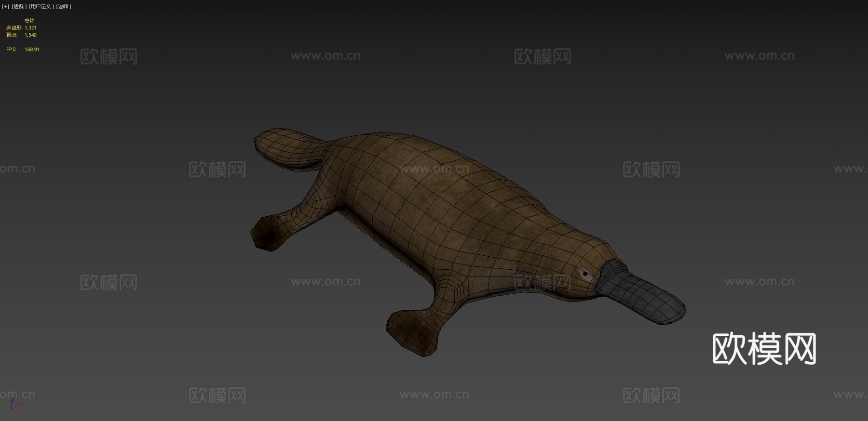
Task: Select the '顶点:' label
Action: point(12,35)
